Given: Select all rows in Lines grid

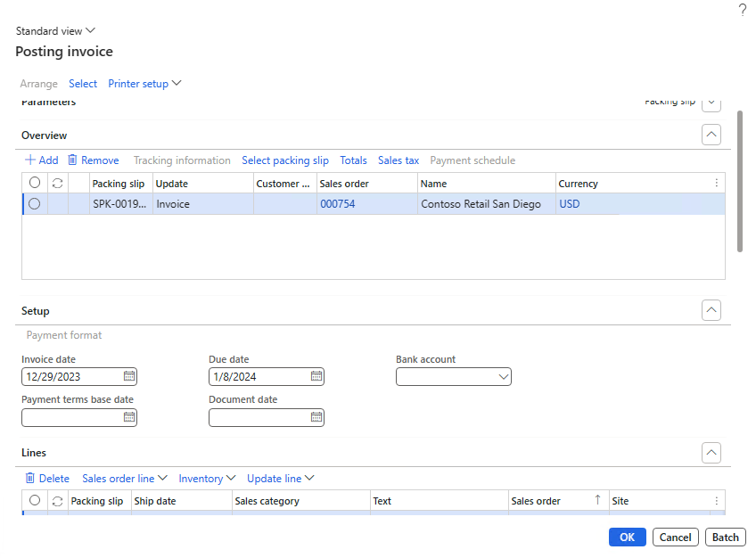Looking at the screenshot, I should tap(35, 500).
